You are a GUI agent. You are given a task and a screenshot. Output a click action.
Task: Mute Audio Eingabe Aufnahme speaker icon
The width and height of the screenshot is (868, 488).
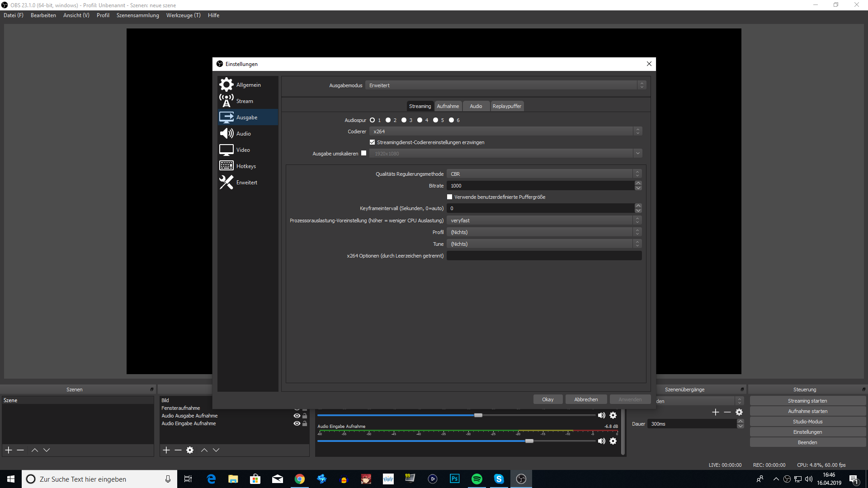[601, 441]
